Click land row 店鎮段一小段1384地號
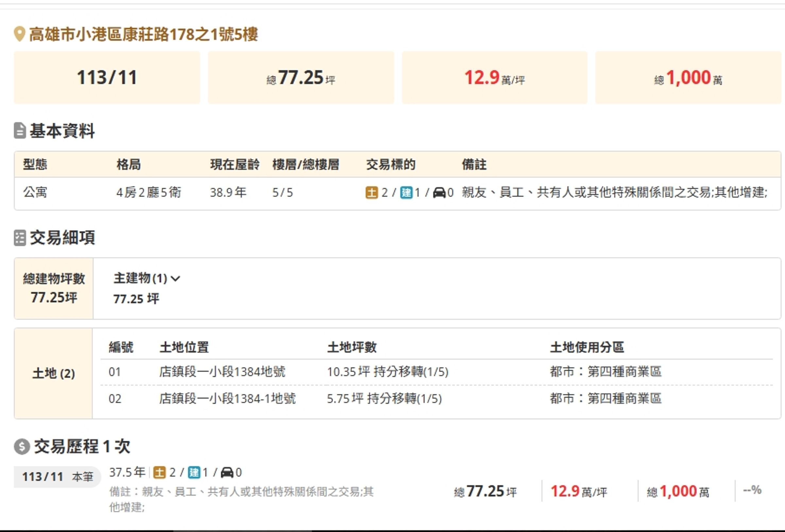 [x=222, y=372]
